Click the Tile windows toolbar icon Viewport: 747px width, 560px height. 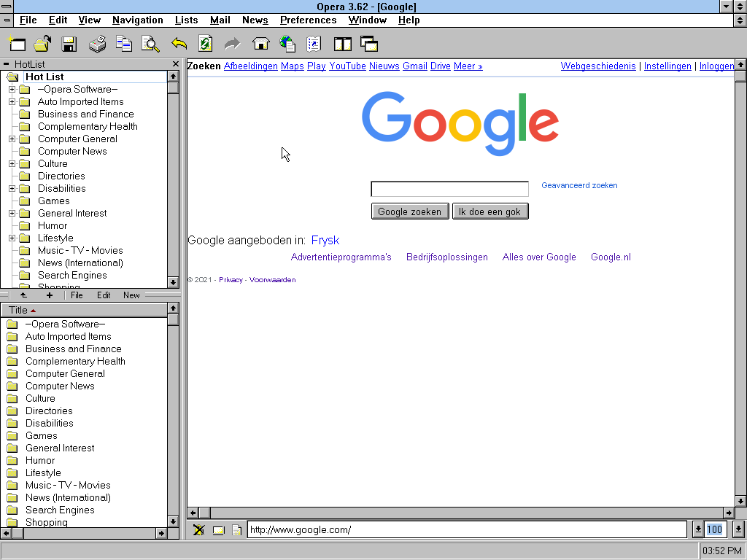coord(343,44)
